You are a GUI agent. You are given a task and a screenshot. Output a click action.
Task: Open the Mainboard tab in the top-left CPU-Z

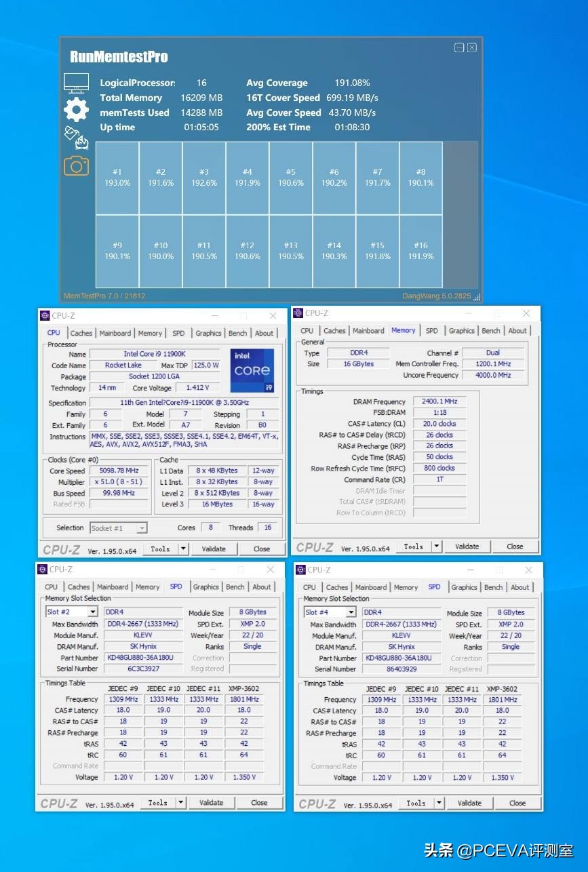click(115, 333)
